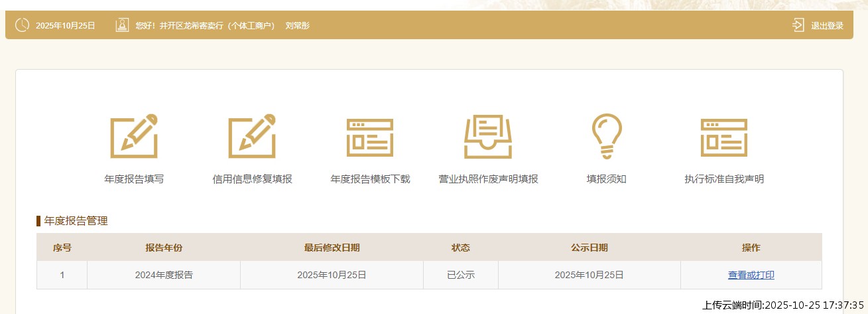Screen dimensions: 868x314
Task: Click the logout door-arrow icon
Action: [798, 25]
